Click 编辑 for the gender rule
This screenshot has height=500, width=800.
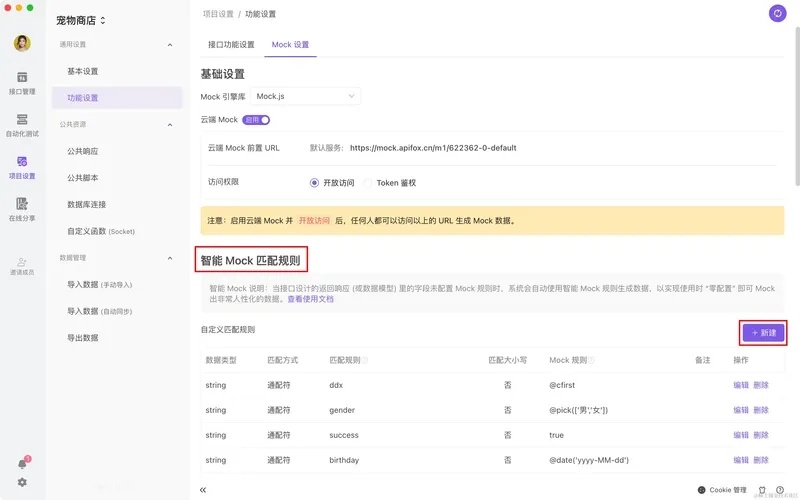tap(741, 410)
